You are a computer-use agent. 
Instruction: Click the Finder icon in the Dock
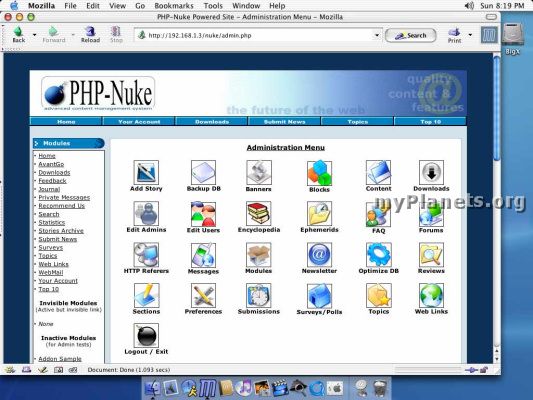152,388
